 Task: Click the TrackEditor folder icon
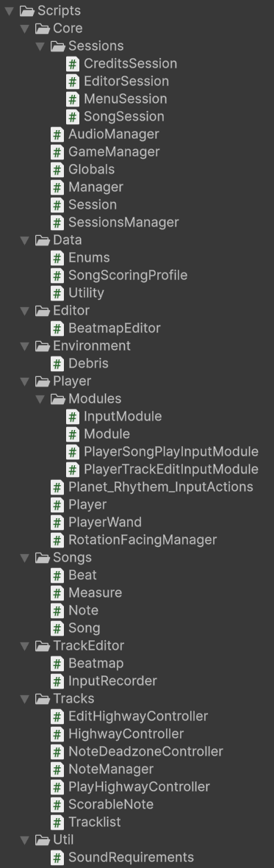tap(43, 645)
